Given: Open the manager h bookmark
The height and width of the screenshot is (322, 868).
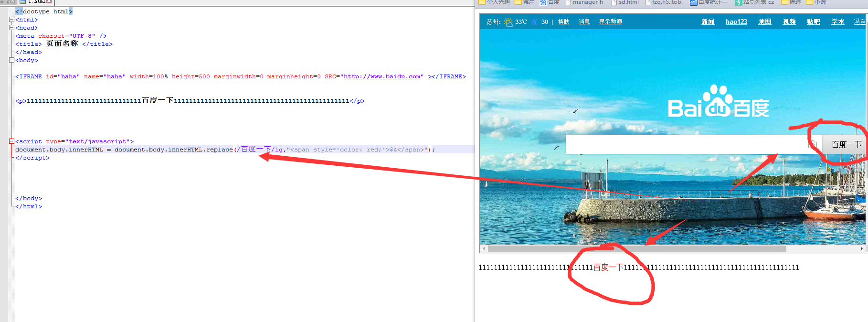Looking at the screenshot, I should pos(584,2).
